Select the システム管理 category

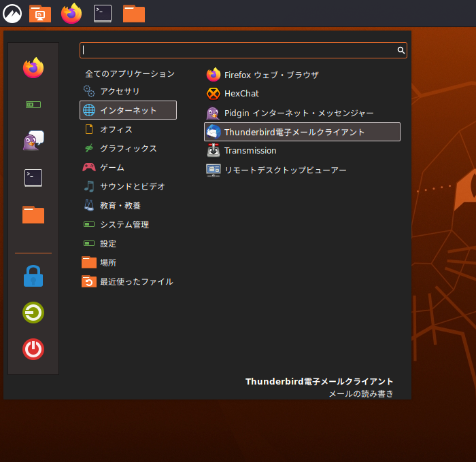(x=128, y=224)
